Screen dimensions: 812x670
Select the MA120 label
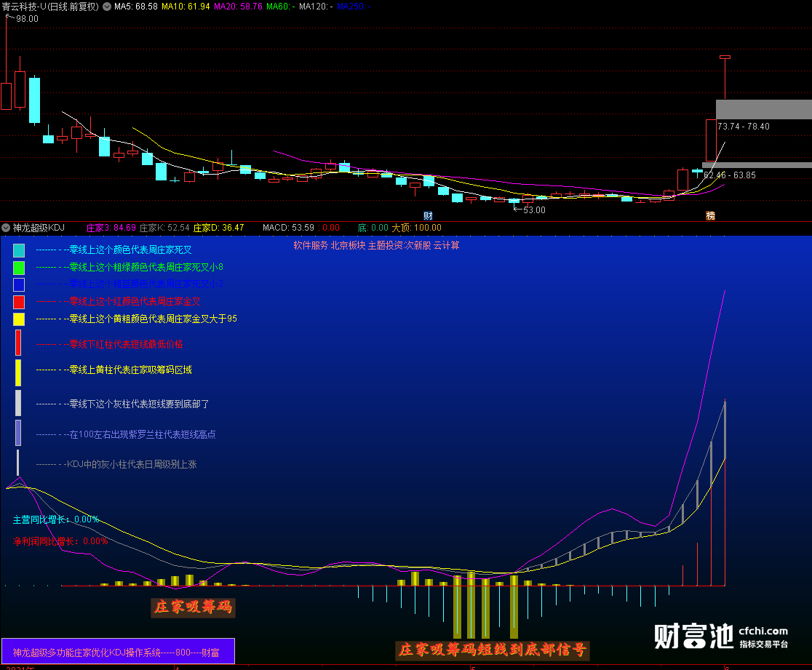coord(316,7)
